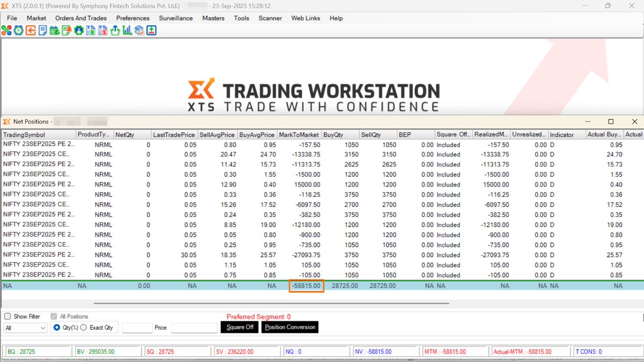Click the alerts bell-document icon
Viewport: 644px width, 362px height.
tap(65, 31)
